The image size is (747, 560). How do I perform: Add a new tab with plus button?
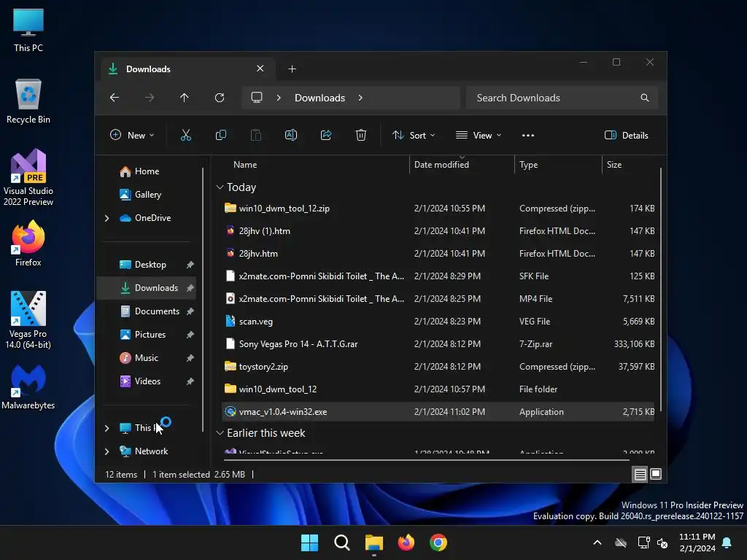(x=292, y=69)
